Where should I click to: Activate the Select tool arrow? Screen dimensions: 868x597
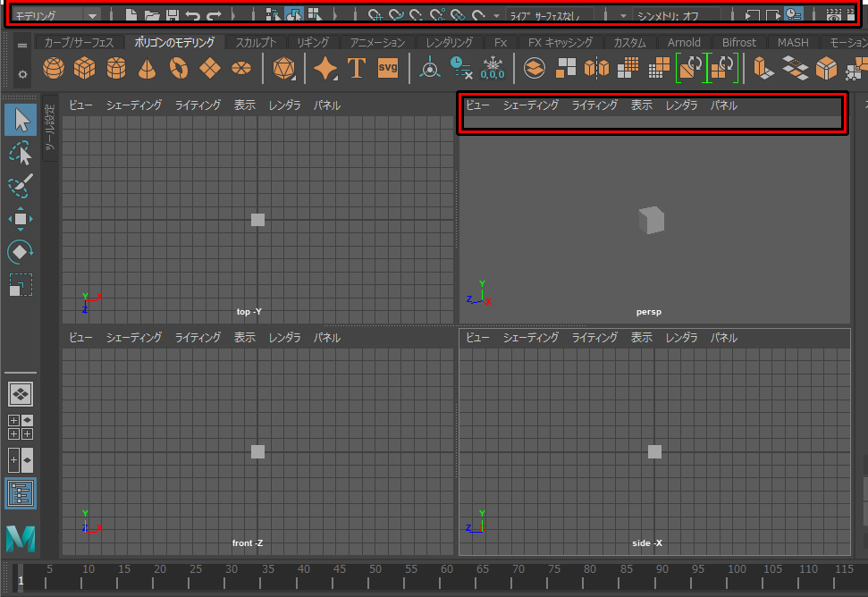(x=21, y=120)
